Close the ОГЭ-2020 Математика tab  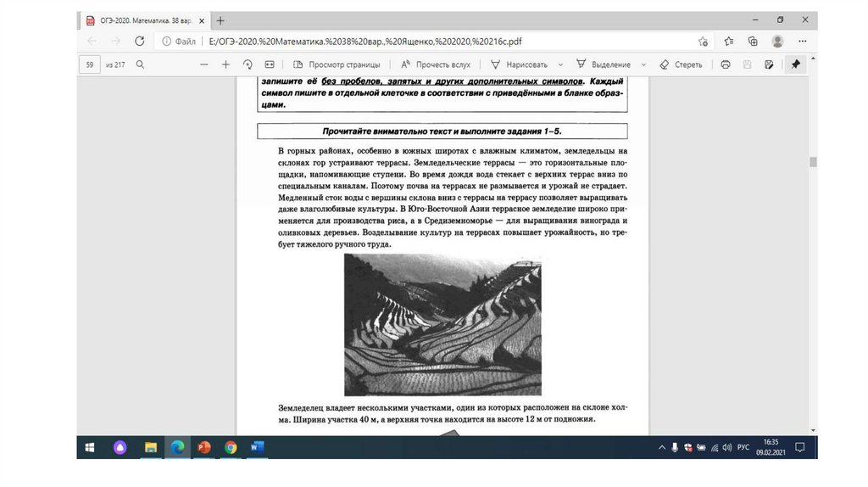click(202, 21)
